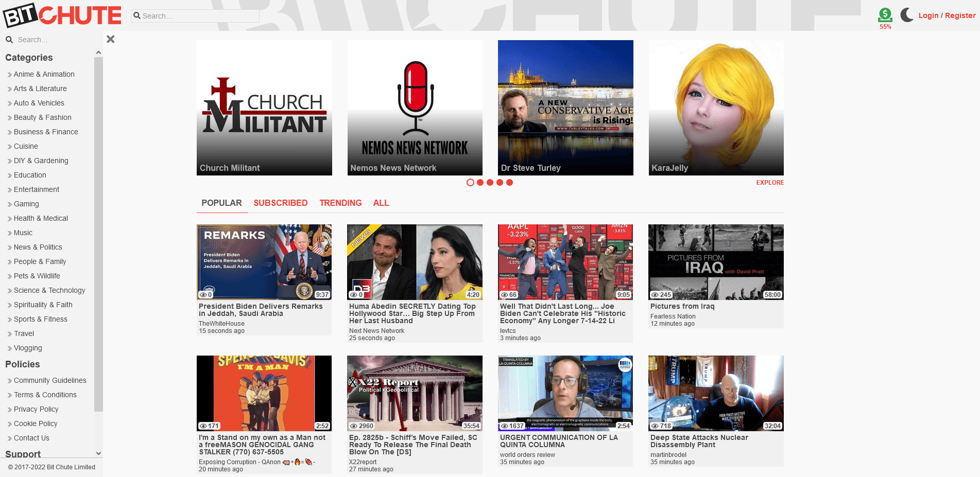Switch to the Subscribed tab
This screenshot has width=980, height=477.
click(x=281, y=203)
